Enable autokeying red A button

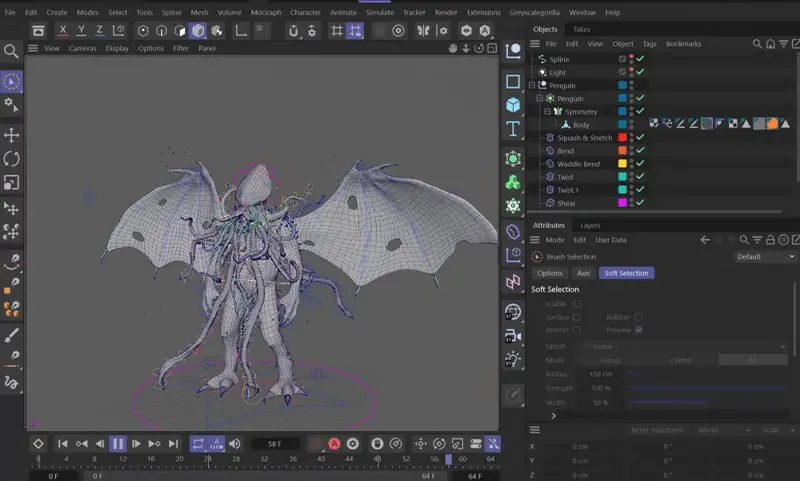pyautogui.click(x=334, y=444)
